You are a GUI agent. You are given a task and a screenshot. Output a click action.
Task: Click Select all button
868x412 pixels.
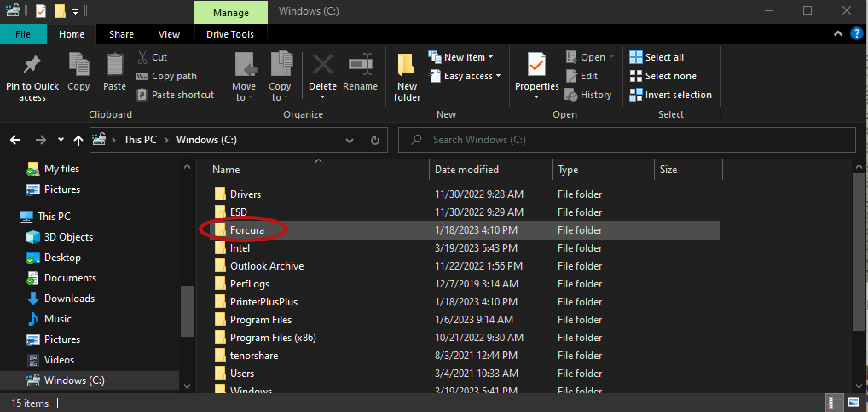coord(657,57)
